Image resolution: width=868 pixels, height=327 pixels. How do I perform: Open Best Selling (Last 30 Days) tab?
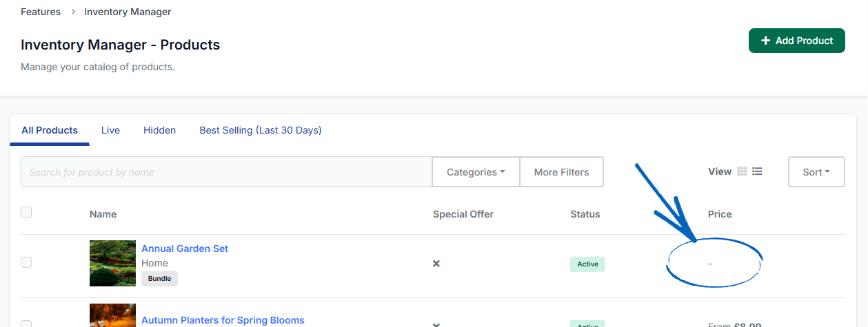click(261, 130)
